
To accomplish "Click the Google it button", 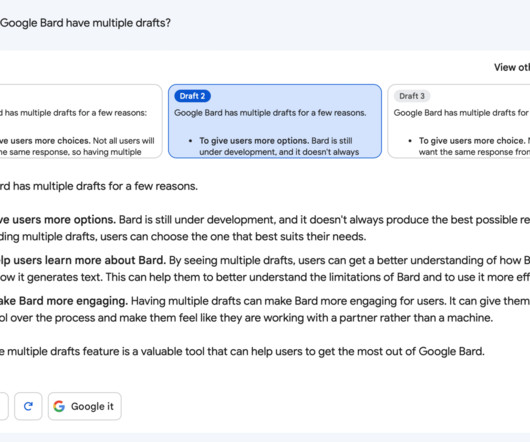I will (85, 406).
